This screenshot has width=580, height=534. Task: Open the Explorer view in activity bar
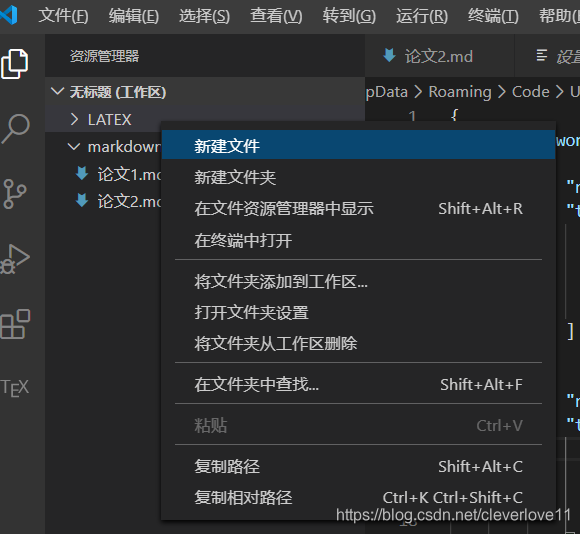coord(14,64)
